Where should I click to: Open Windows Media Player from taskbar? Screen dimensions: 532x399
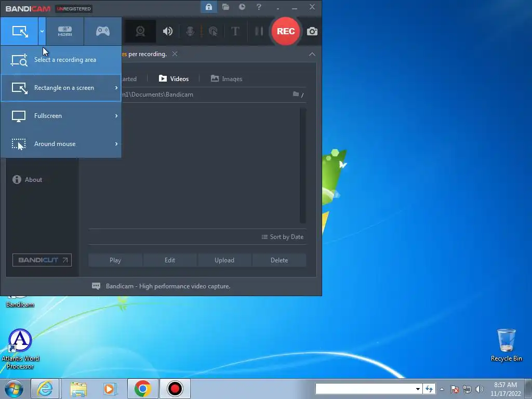point(110,389)
